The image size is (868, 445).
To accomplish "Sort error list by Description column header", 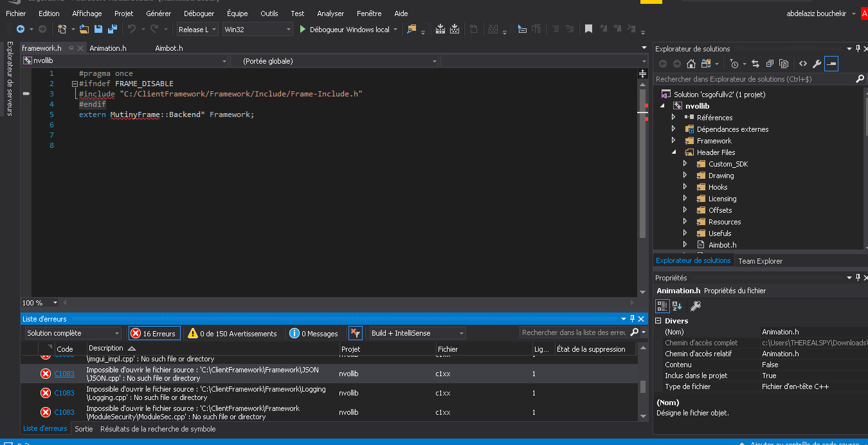I will [x=106, y=349].
